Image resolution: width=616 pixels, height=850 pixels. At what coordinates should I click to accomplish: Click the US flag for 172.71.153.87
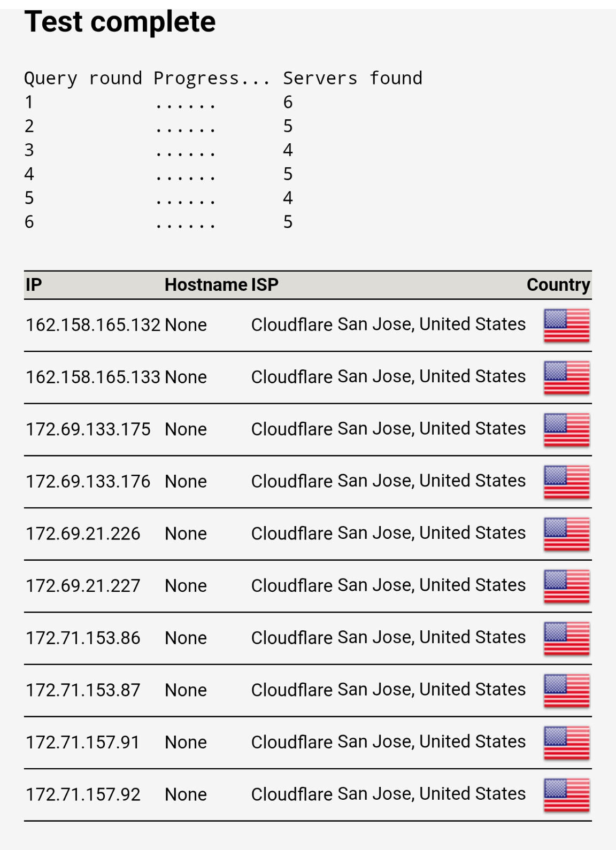point(567,691)
